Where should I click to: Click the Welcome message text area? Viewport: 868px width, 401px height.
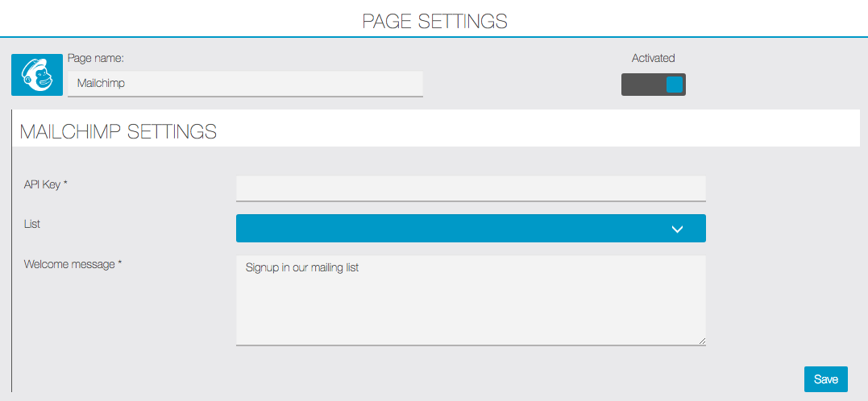click(x=471, y=300)
